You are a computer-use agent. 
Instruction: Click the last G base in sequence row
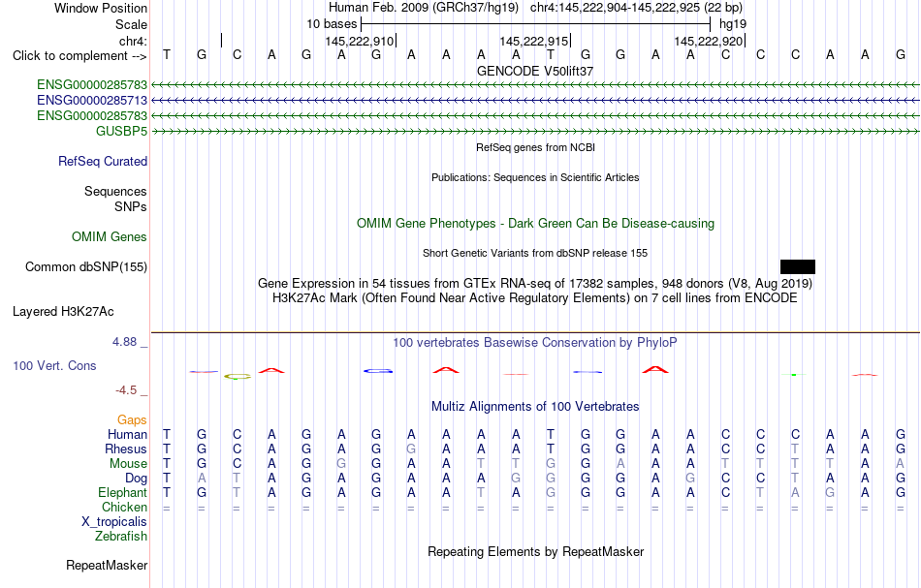(901, 55)
